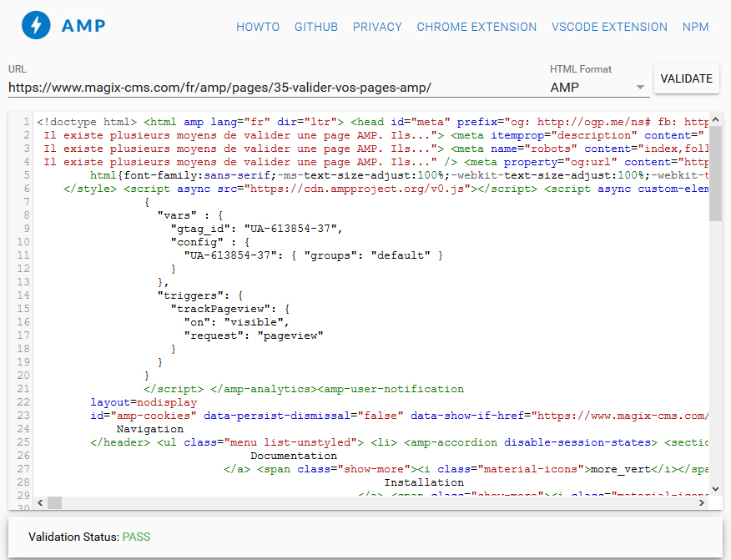This screenshot has width=731, height=560.
Task: Click the "gtag_id" line in code
Action: pyautogui.click(x=257, y=229)
